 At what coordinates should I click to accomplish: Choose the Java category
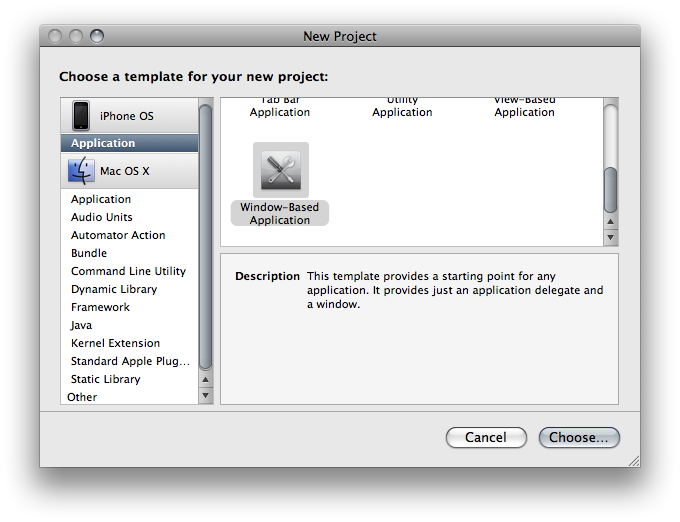pyautogui.click(x=129, y=325)
